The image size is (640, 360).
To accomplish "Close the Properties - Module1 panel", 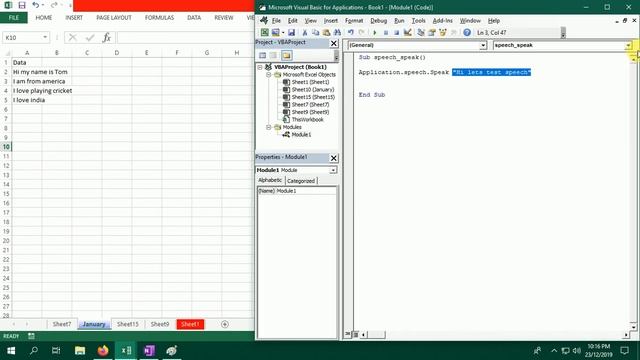I will click(x=334, y=158).
